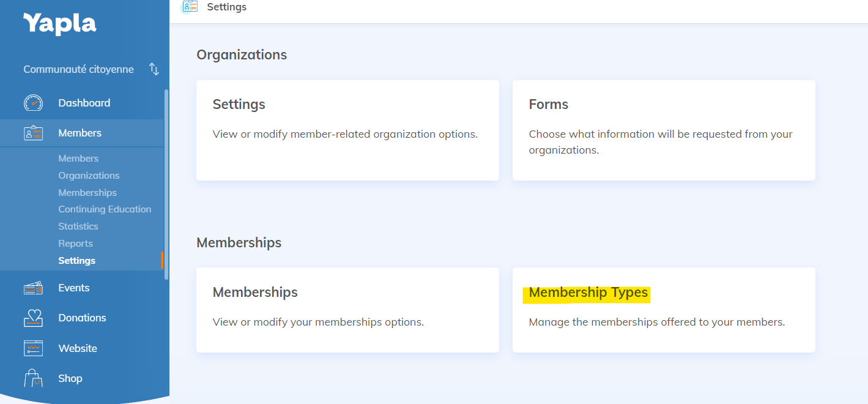
Task: Click the organization Settings card
Action: (347, 130)
